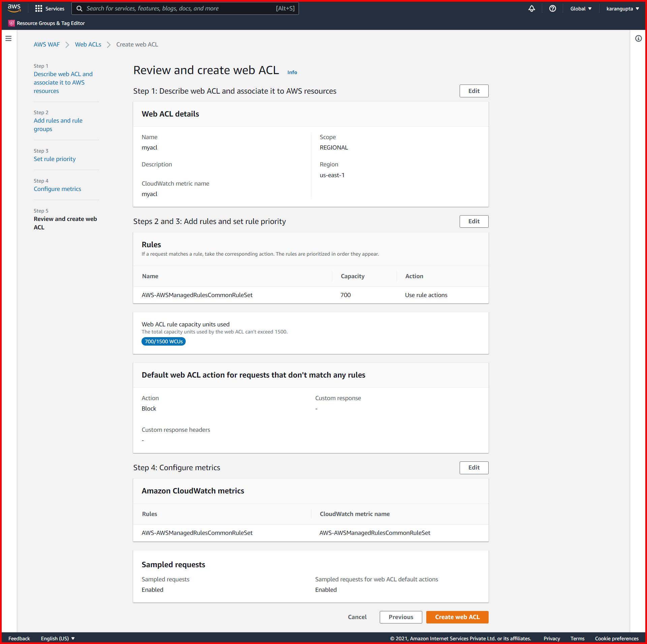Click the 700/1500 WCUs capacity badge
This screenshot has width=647, height=644.
click(163, 341)
